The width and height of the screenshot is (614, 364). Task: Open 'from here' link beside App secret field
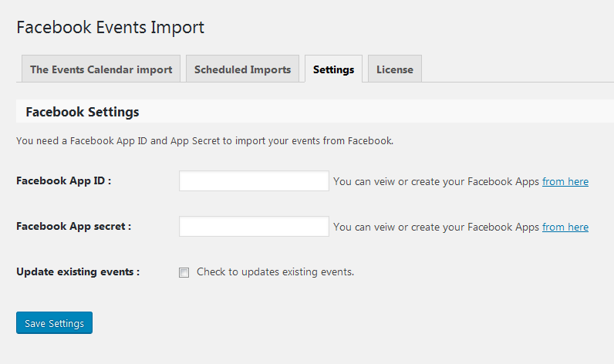point(565,228)
